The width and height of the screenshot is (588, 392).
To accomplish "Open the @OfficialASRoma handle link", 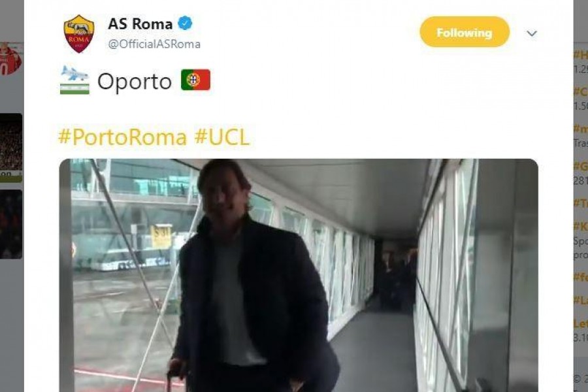I will pyautogui.click(x=154, y=44).
